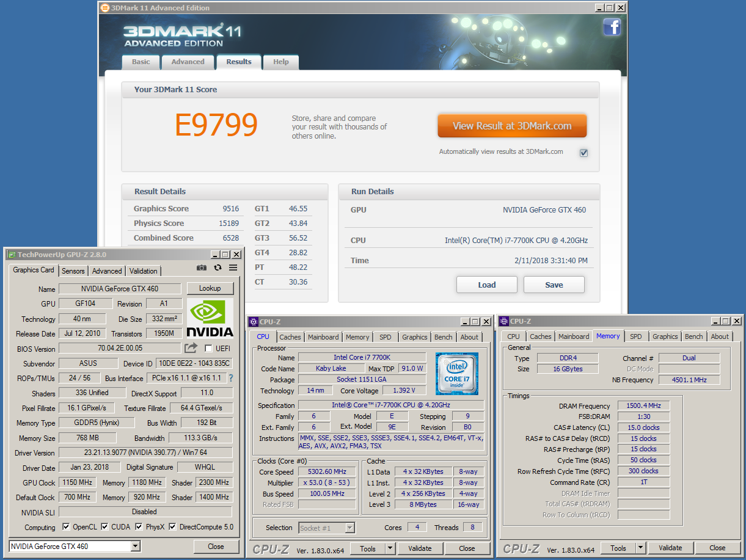Click Close button in right CPU-Z Memory window

tap(718, 548)
